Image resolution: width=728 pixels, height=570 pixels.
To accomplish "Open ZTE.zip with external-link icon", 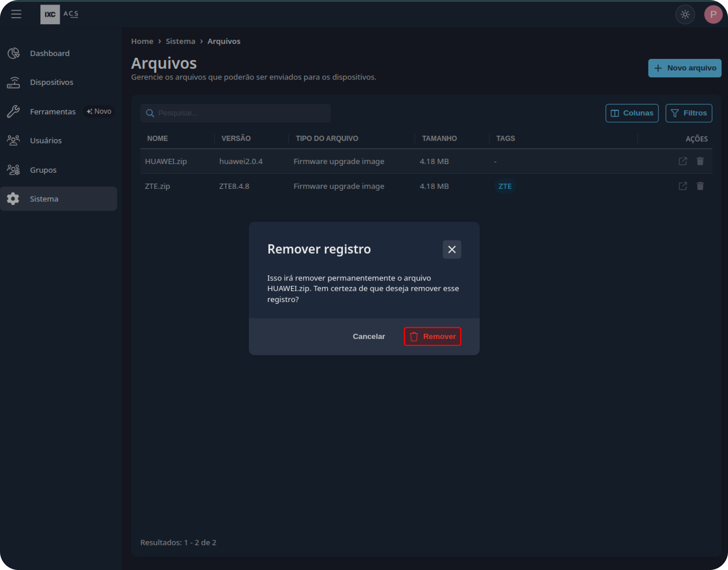I will [x=683, y=186].
